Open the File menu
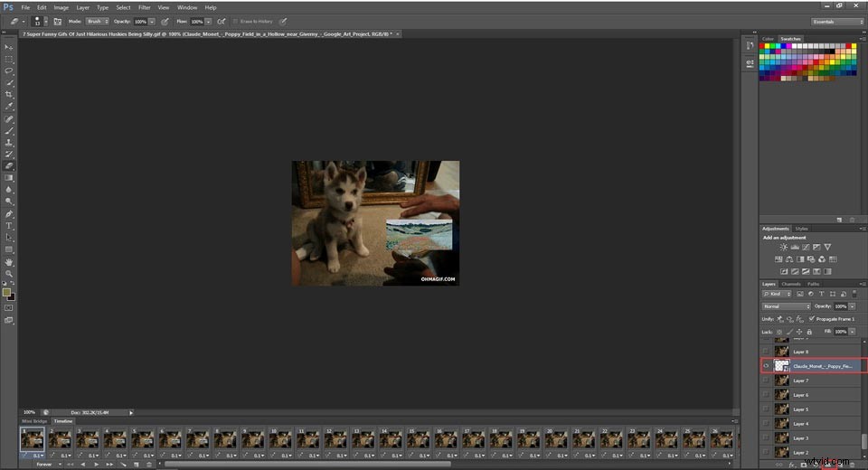This screenshot has width=868, height=470. coord(25,8)
